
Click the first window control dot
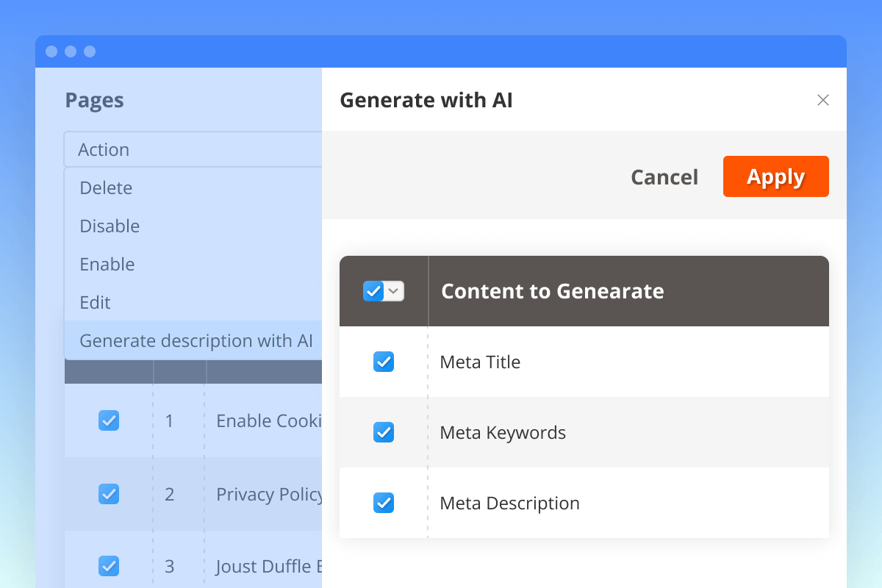tap(51, 51)
